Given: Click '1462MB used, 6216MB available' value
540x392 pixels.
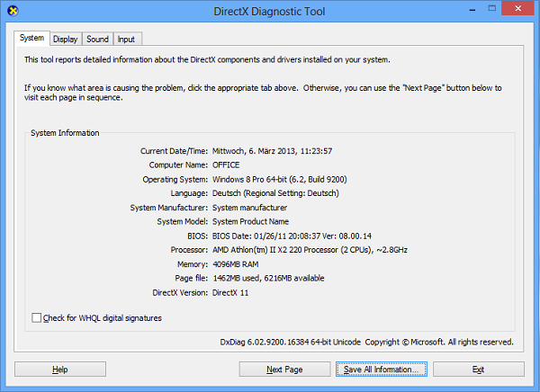Looking at the screenshot, I should click(268, 278).
